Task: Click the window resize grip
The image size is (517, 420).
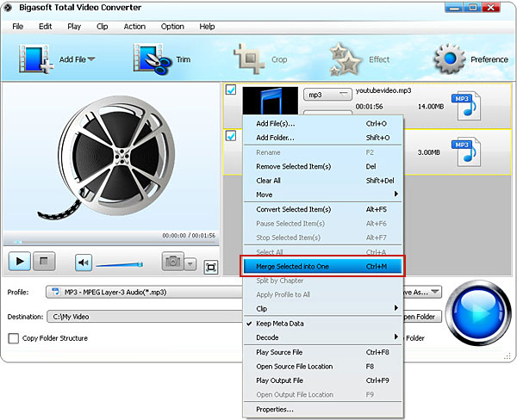Action: [508, 356]
